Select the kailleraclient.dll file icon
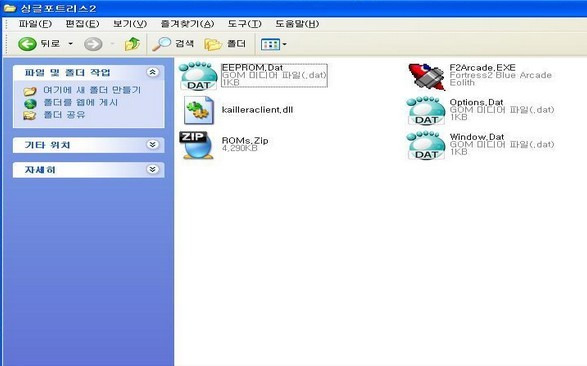Image resolution: width=587 pixels, height=366 pixels. (x=198, y=110)
